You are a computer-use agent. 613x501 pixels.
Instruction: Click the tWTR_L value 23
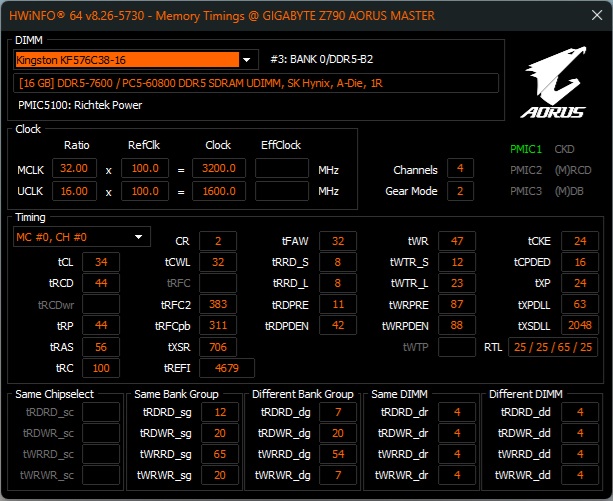tap(457, 283)
